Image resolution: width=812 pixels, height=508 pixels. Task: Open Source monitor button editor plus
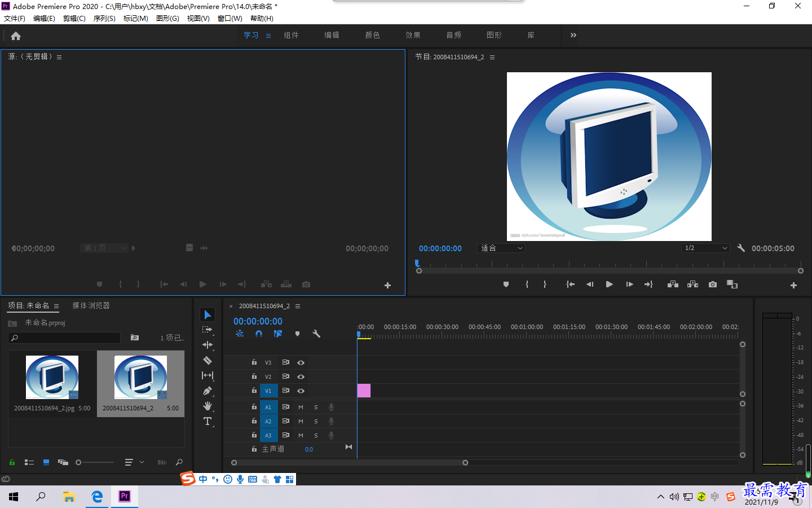[x=387, y=285]
